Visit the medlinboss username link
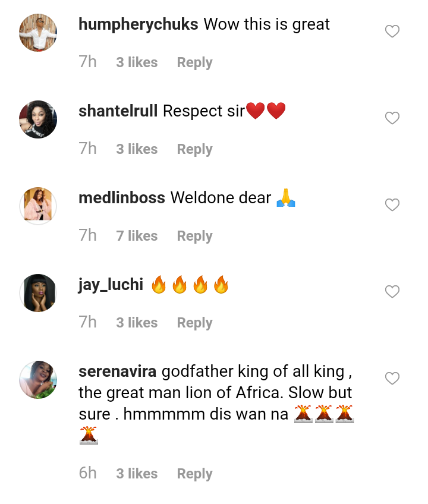This screenshot has width=428, height=504. pos(121,198)
